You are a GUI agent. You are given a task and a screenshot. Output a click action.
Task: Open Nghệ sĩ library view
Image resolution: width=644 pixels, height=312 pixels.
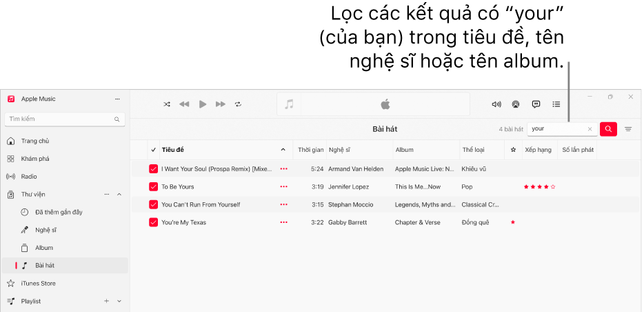pyautogui.click(x=46, y=230)
